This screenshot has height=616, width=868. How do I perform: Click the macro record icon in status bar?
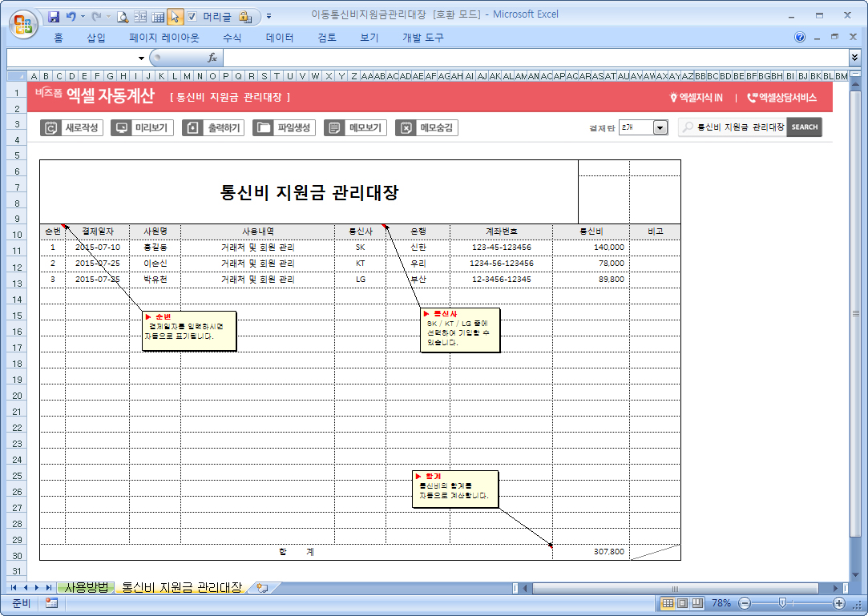point(51,602)
